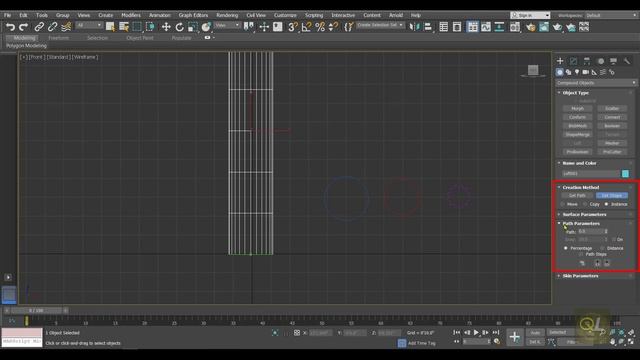Screen dimensions: 640x360
Task: Click the time slider handle
Action: tap(36, 311)
